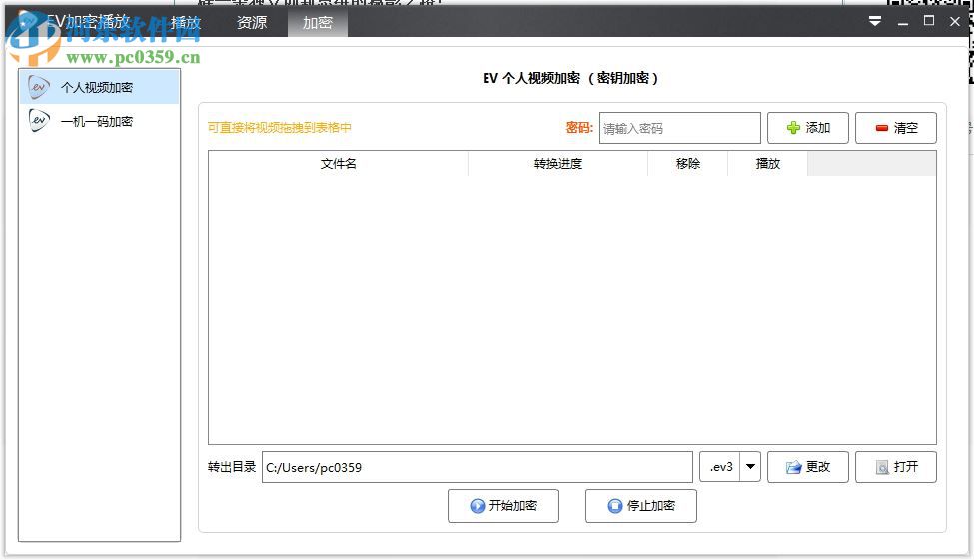Select 个人视频加密 in the sidebar
This screenshot has height=560, width=974.
99,87
